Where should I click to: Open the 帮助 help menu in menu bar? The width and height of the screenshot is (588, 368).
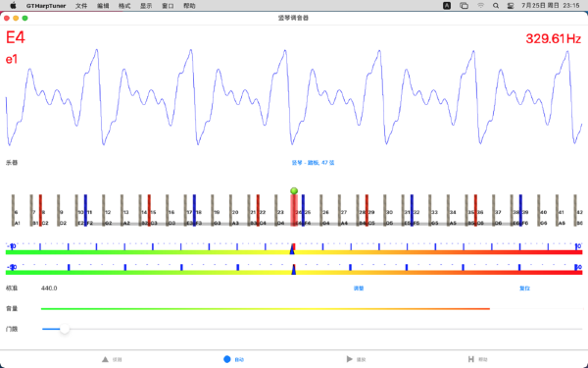pos(189,6)
